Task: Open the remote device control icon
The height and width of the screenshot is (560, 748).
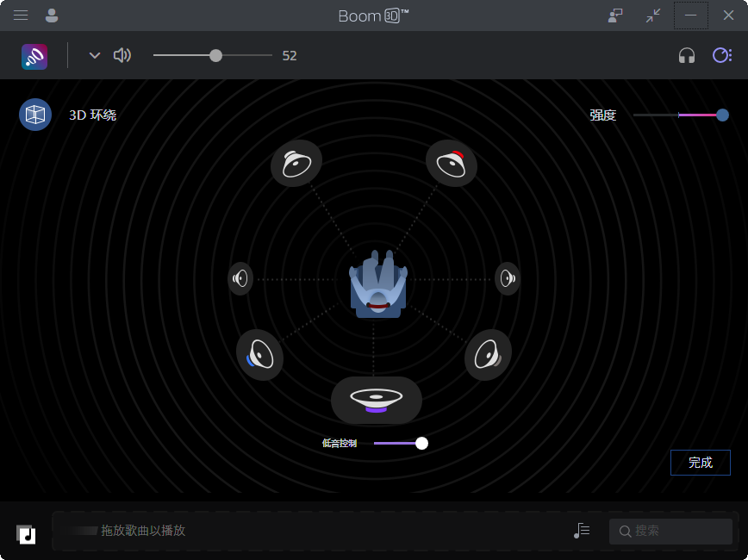Action: tap(615, 16)
